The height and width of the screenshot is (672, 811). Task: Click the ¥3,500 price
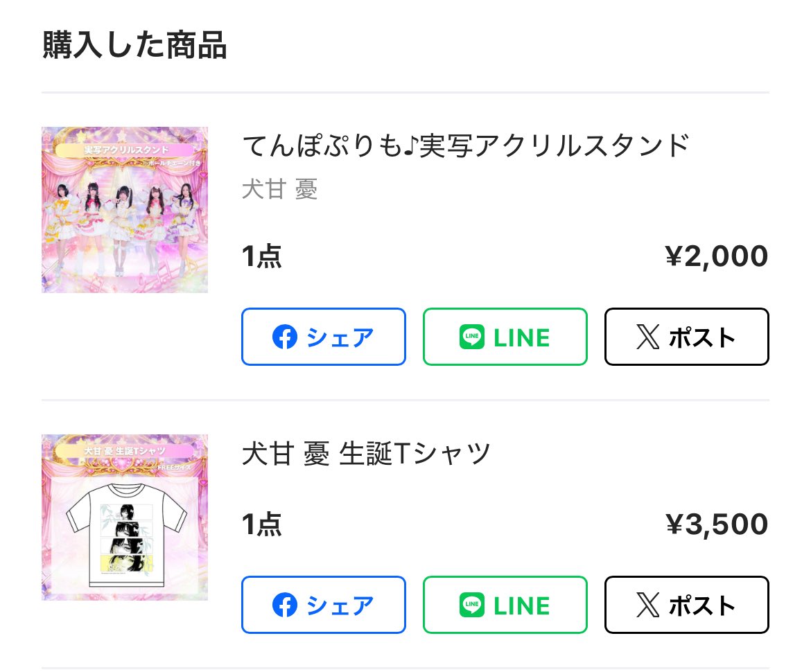pos(716,524)
